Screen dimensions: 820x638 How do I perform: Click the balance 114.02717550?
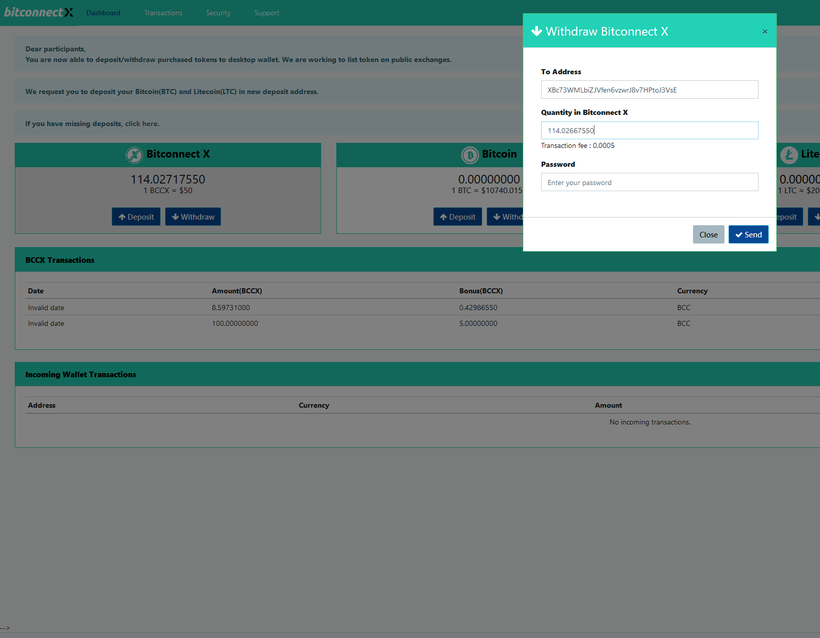point(168,179)
